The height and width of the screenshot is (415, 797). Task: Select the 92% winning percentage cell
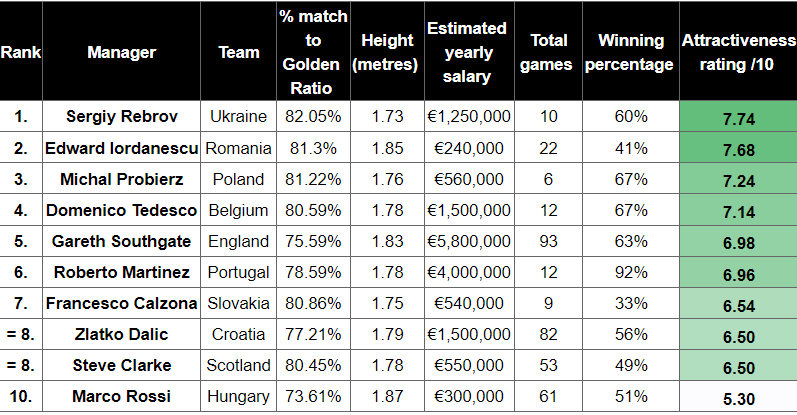pyautogui.click(x=630, y=272)
